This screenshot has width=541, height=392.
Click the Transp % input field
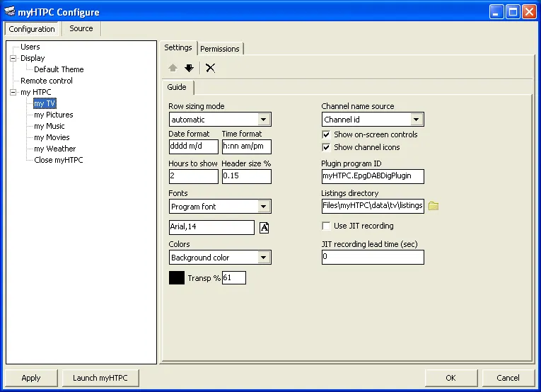pyautogui.click(x=234, y=278)
